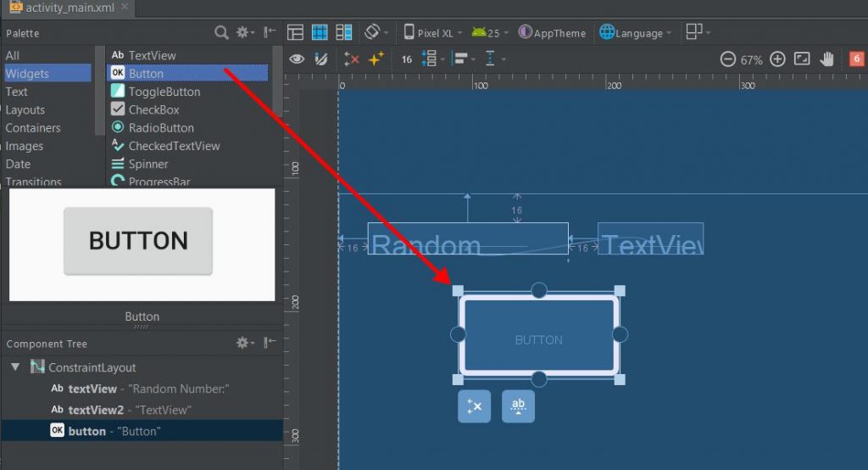Image resolution: width=868 pixels, height=470 pixels.
Task: Show Design and Blueprint views together
Action: point(344,33)
